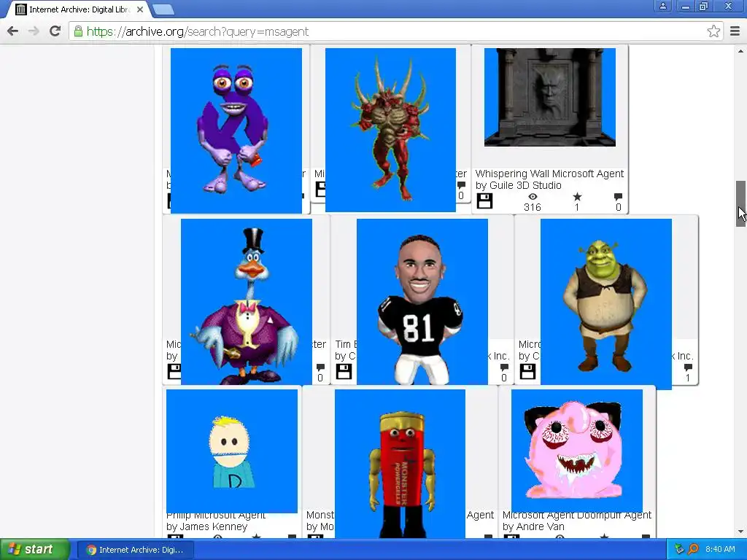The image size is (747, 560).
Task: Click the address bar URL field
Action: pyautogui.click(x=395, y=31)
